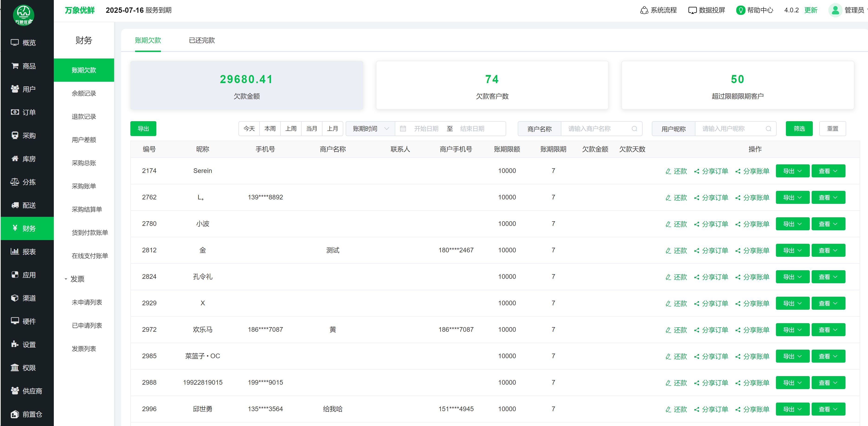Image resolution: width=868 pixels, height=426 pixels.
Task: Click the search icon in the 商户名称 field
Action: coord(634,129)
